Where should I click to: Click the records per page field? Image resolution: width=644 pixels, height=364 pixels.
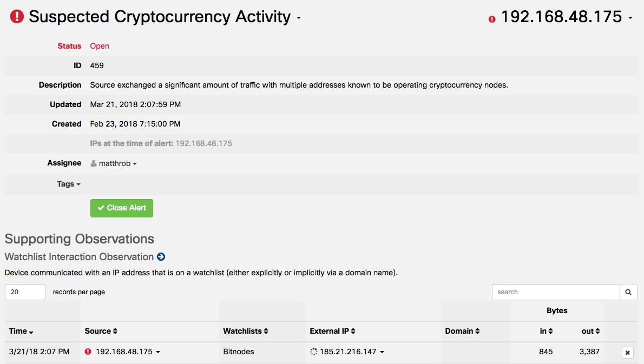[25, 292]
